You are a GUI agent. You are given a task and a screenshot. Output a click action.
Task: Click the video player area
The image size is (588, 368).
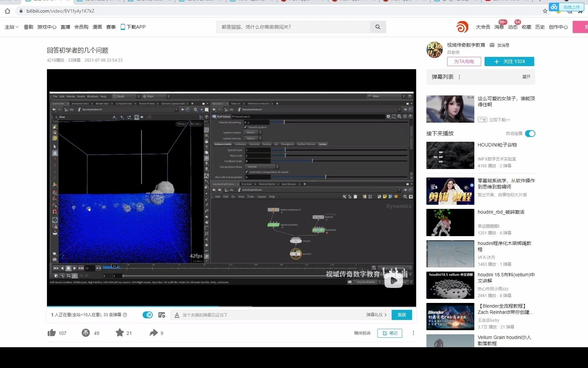click(x=231, y=187)
